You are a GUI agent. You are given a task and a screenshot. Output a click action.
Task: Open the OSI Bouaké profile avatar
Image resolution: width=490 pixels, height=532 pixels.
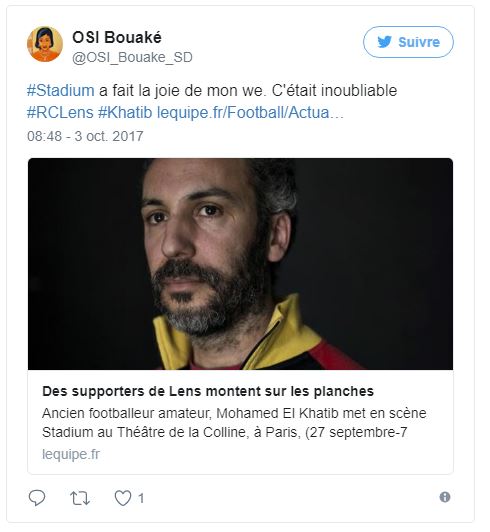[x=45, y=44]
